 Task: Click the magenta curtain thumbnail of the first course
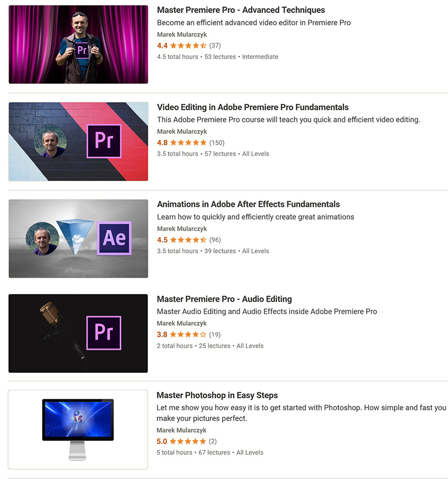coord(78,44)
